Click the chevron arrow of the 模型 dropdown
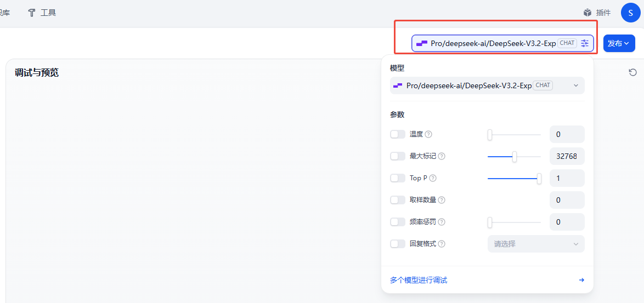The height and width of the screenshot is (303, 644). (x=576, y=85)
